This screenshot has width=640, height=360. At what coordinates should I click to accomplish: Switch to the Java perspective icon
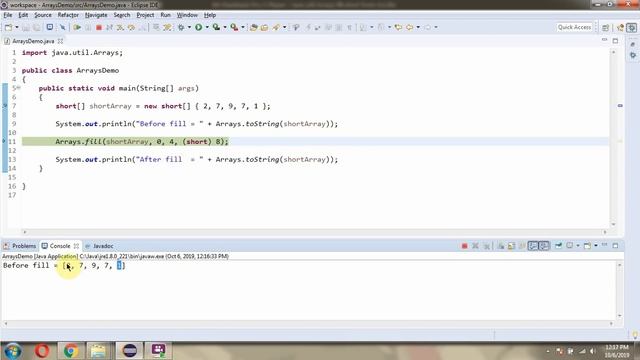621,27
